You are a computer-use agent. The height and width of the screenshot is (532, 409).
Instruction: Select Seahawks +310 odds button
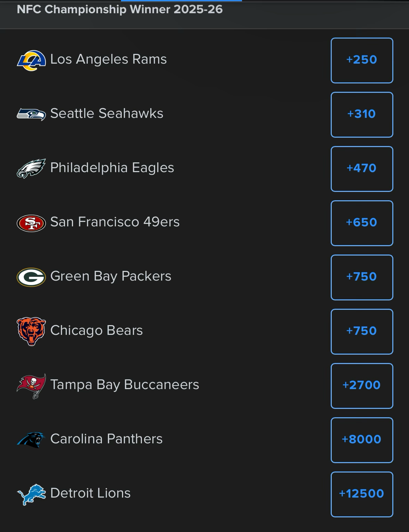(362, 115)
